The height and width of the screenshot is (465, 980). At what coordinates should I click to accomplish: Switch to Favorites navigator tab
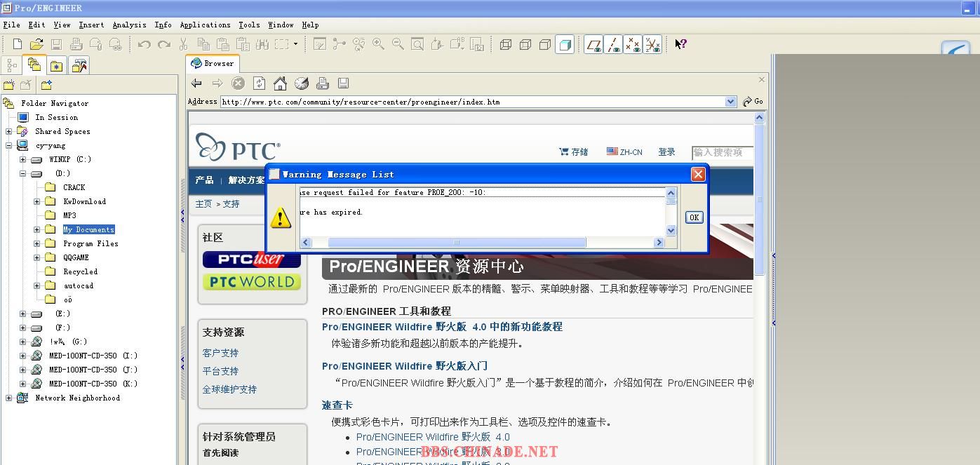click(x=57, y=65)
